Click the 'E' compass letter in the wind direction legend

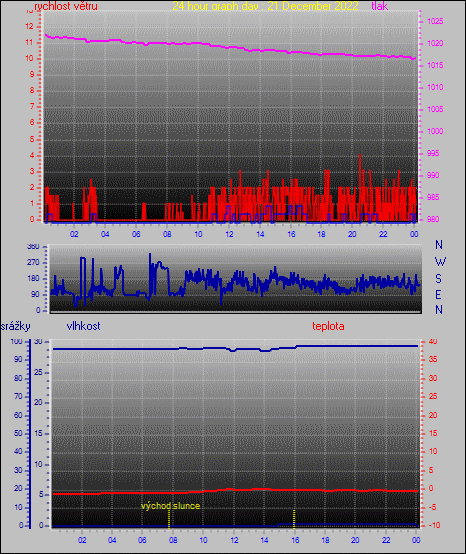[438, 294]
